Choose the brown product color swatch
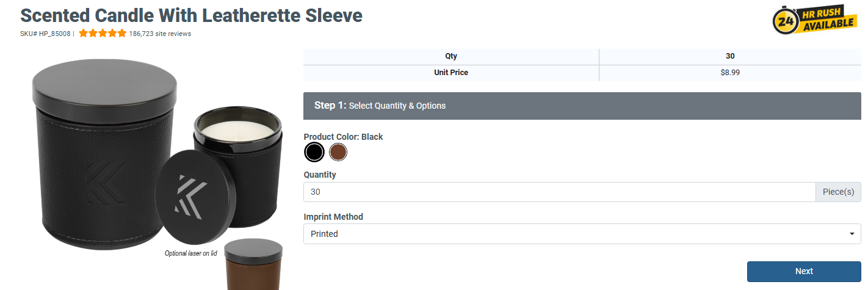This screenshot has width=868, height=290. (338, 152)
